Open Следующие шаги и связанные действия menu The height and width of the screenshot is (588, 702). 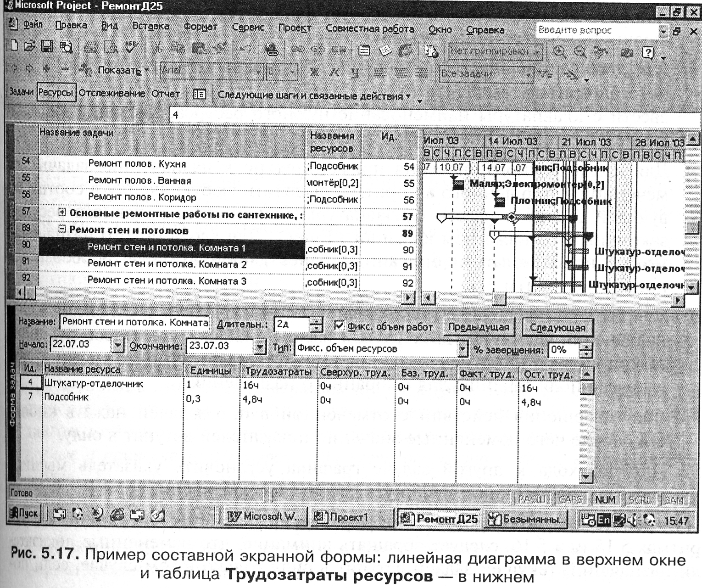coord(315,95)
